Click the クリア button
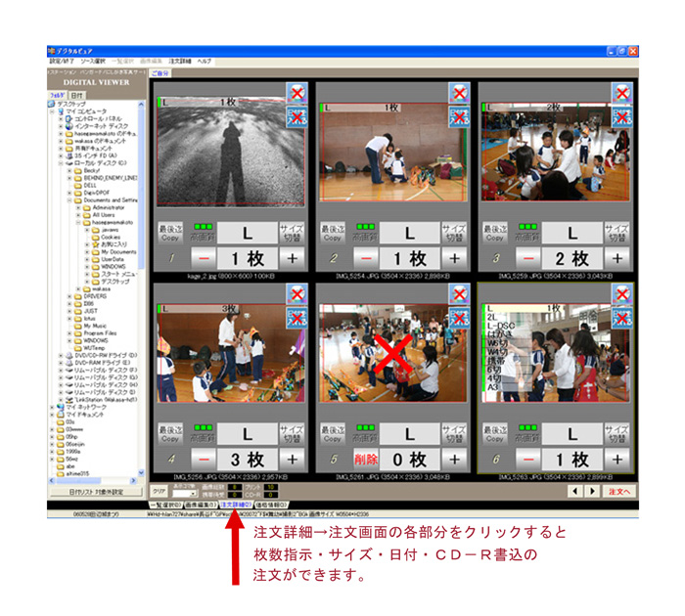 (160, 491)
